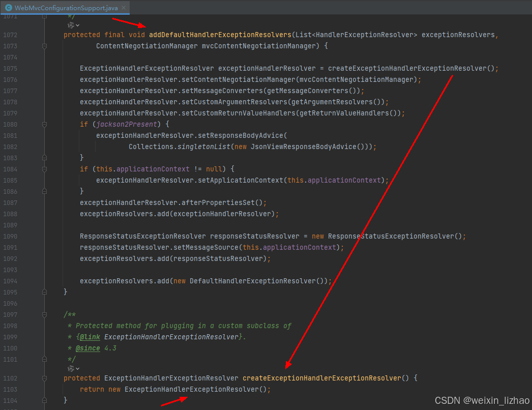Collapse the method fold marker at line 1102
This screenshot has height=410, width=532.
44,378
